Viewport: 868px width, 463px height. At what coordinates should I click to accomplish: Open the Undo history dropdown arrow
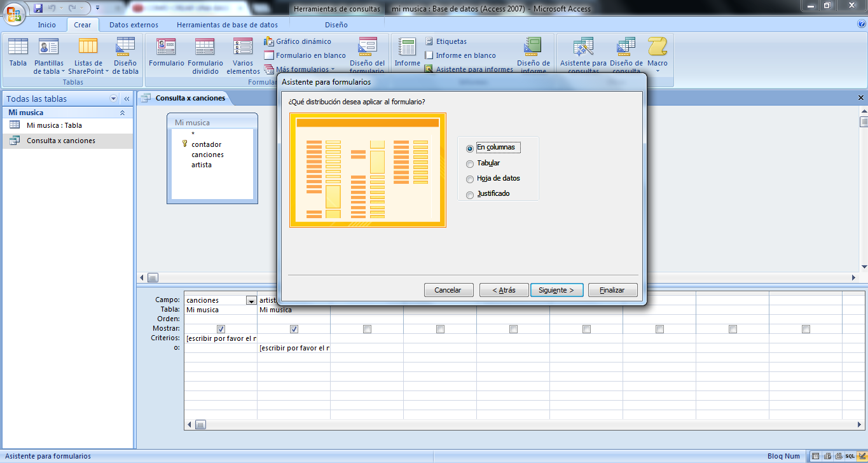[61, 9]
